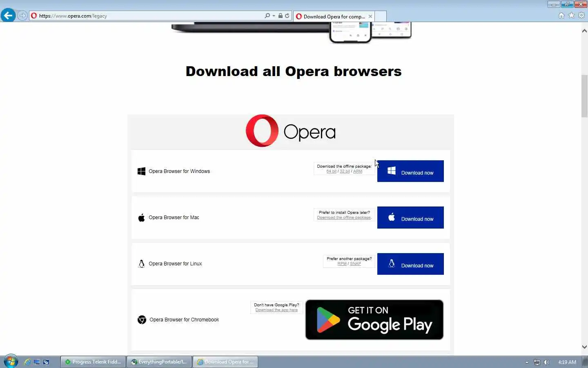Go back with the browser Back arrow
The width and height of the screenshot is (588, 368).
pos(8,16)
